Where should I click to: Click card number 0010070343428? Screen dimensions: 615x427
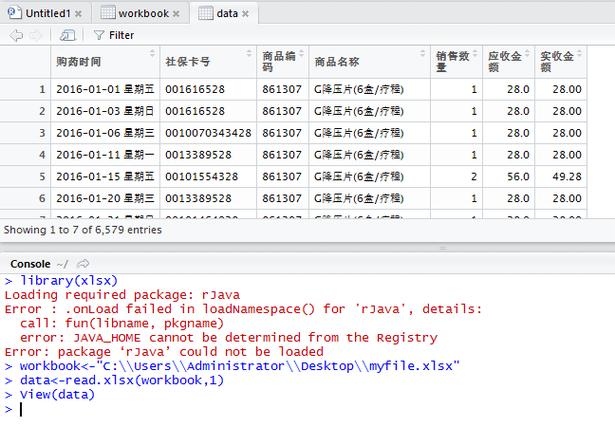click(208, 133)
